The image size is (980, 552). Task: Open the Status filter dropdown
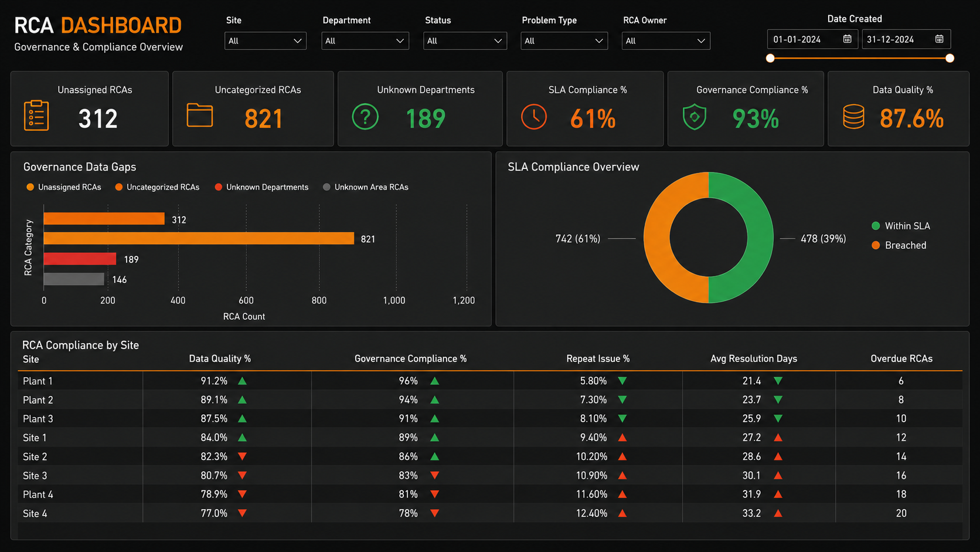tap(465, 40)
